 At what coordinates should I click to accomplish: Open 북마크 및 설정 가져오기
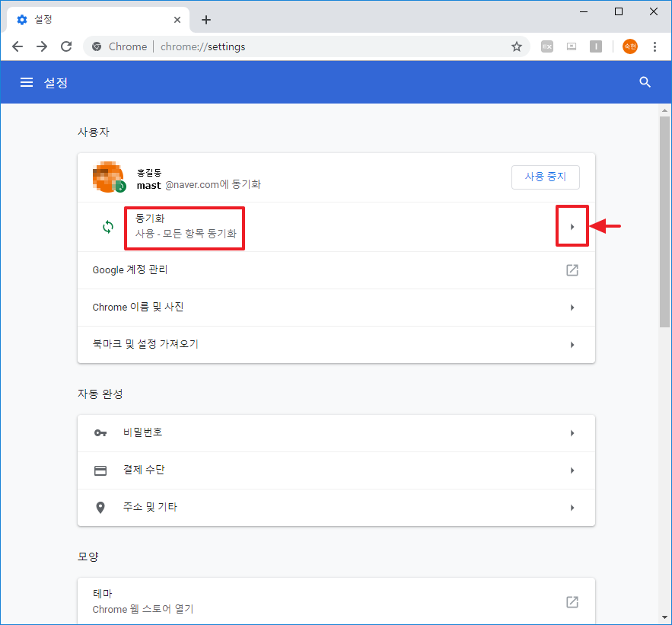pos(336,345)
